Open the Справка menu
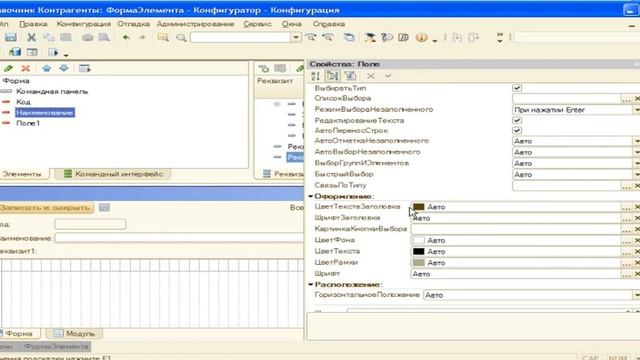Screen dimensions: 640x360 pyautogui.click(x=329, y=24)
